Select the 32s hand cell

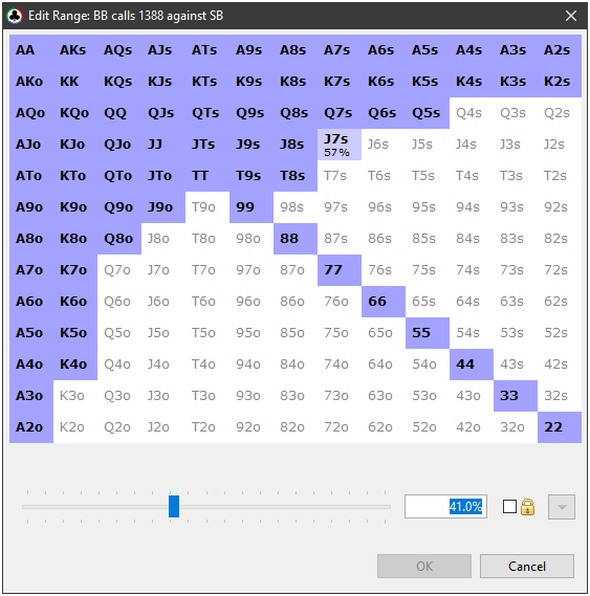tap(560, 396)
